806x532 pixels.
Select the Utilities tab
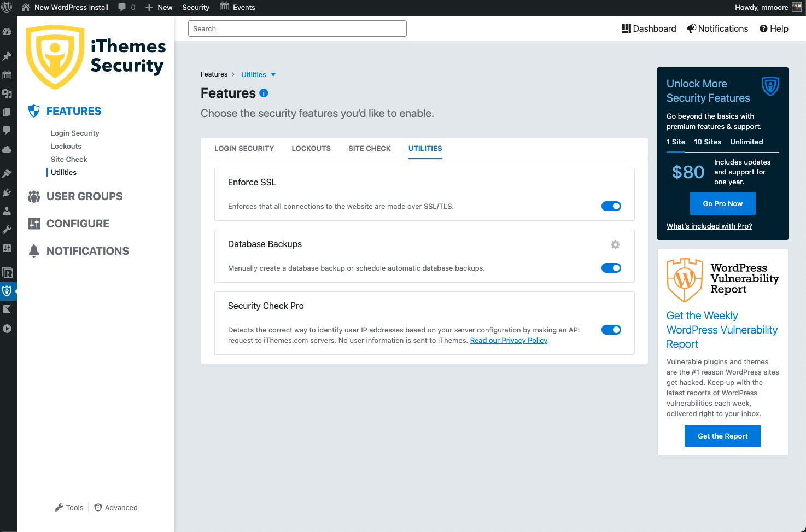[425, 148]
